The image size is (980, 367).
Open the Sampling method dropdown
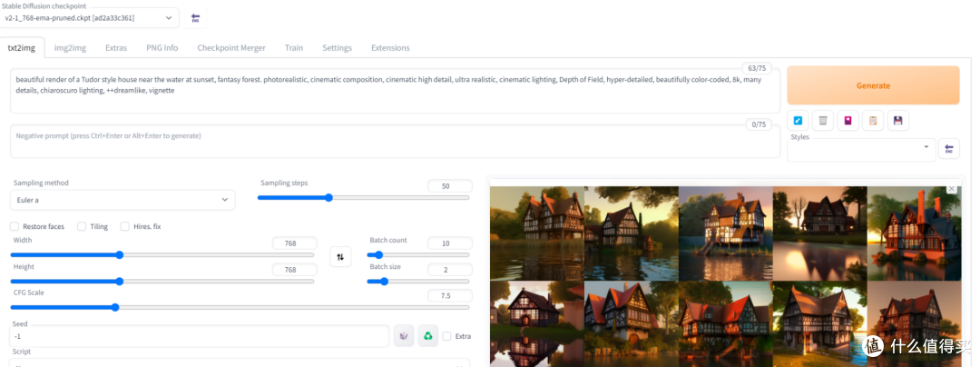click(122, 200)
